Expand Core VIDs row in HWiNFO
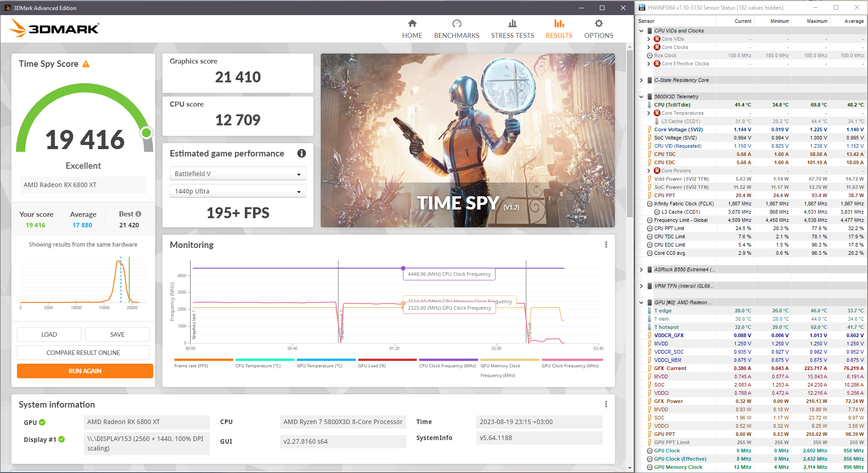868x473 pixels. click(648, 39)
